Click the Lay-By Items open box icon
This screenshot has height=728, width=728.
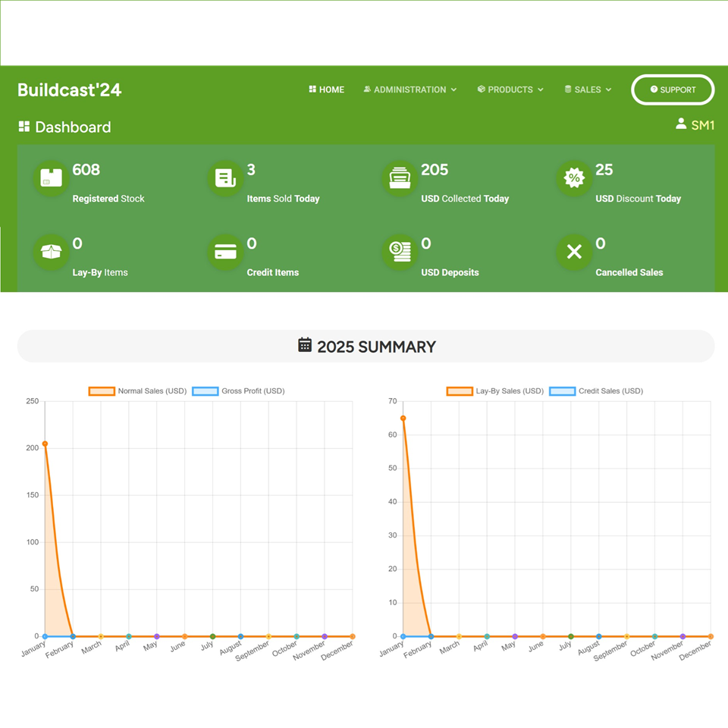point(52,253)
